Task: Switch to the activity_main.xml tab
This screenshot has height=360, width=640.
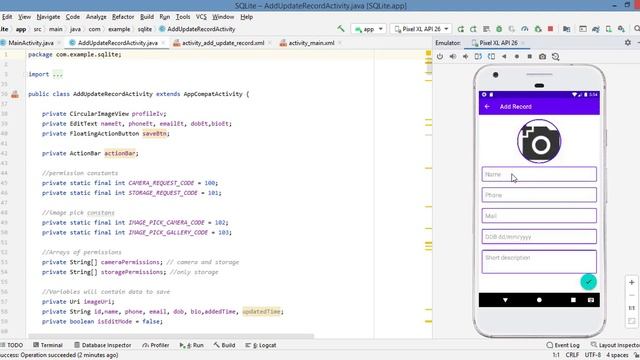Action: click(x=311, y=43)
